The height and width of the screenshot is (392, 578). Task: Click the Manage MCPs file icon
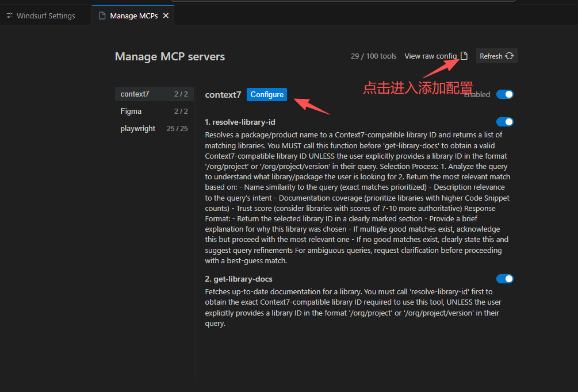(x=102, y=16)
